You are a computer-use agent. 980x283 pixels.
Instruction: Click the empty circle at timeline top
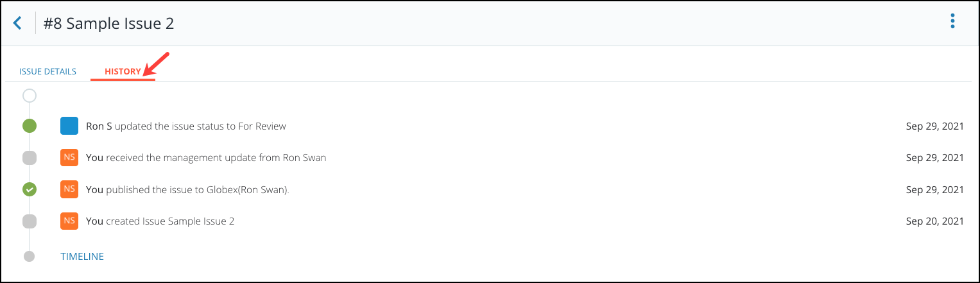coord(29,96)
